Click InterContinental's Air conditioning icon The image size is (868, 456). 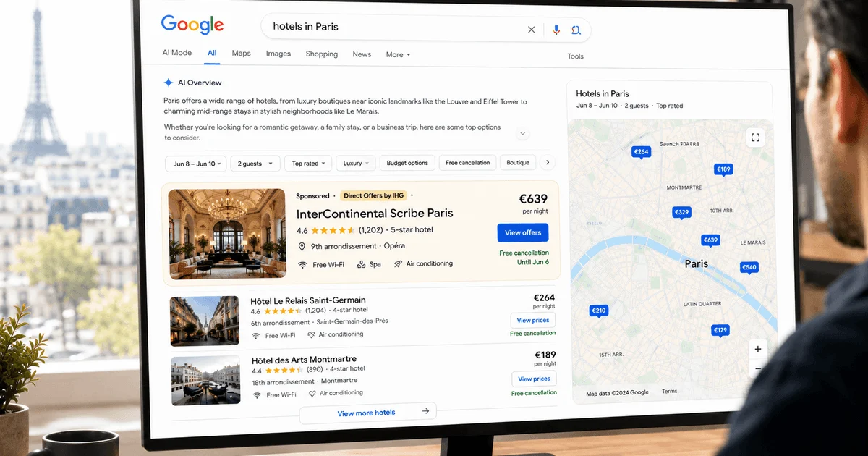coord(398,264)
